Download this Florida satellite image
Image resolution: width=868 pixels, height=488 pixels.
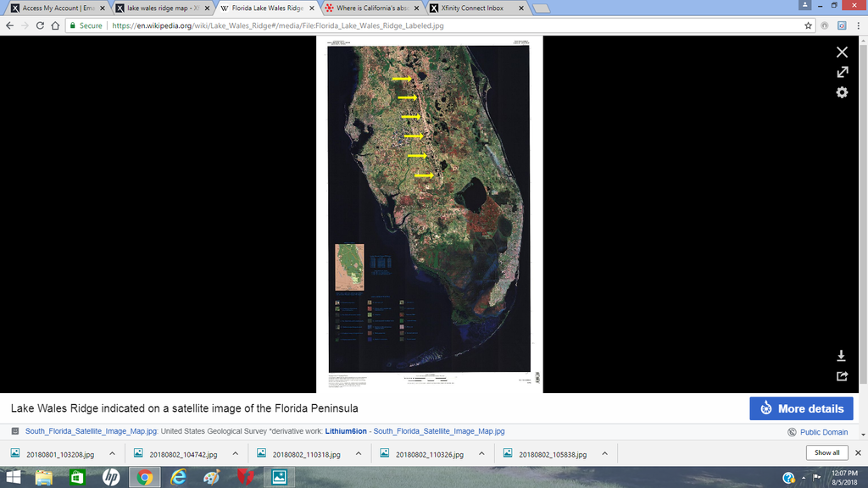pos(842,356)
